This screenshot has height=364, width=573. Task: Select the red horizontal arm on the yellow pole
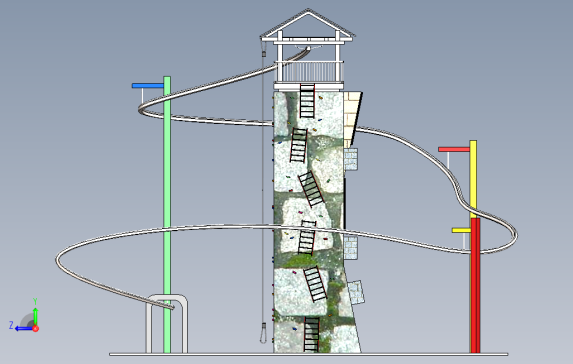point(454,149)
